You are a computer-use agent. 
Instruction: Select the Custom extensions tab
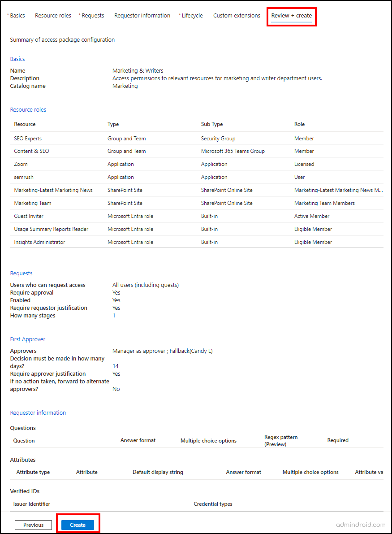pyautogui.click(x=237, y=15)
